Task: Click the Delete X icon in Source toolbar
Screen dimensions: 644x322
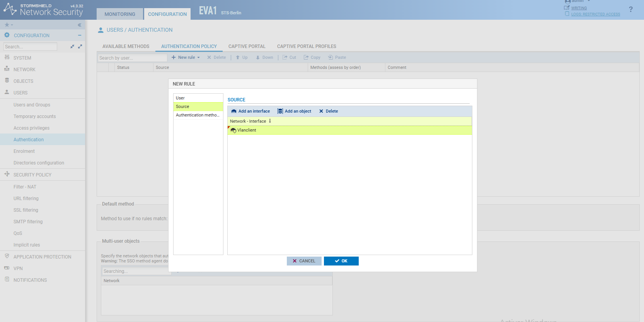Action: click(x=321, y=111)
